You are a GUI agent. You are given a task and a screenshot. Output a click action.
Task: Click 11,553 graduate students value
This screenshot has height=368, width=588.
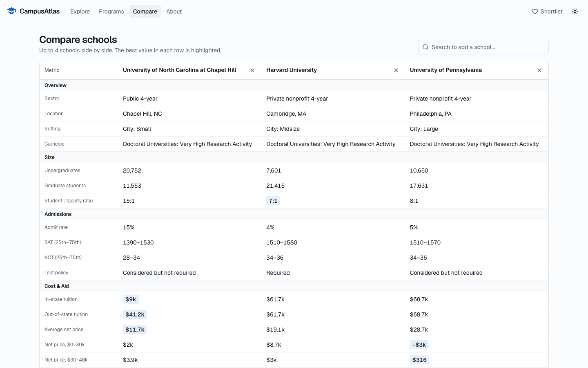(x=132, y=186)
